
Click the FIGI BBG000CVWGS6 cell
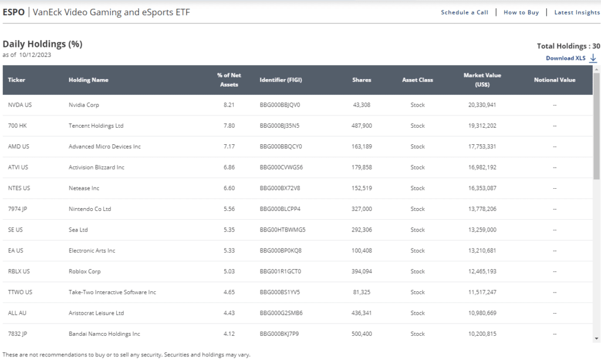(x=281, y=167)
